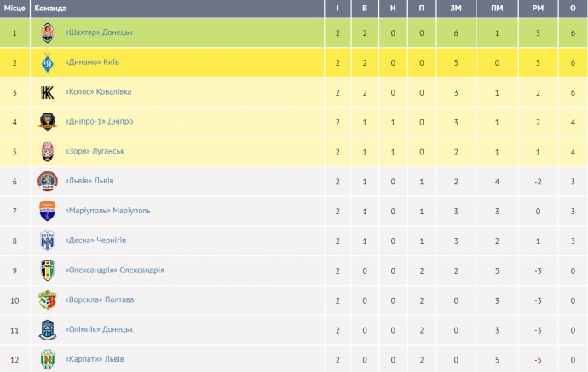Click the Zorya Luhansk club logo
The width and height of the screenshot is (588, 372).
point(48,151)
